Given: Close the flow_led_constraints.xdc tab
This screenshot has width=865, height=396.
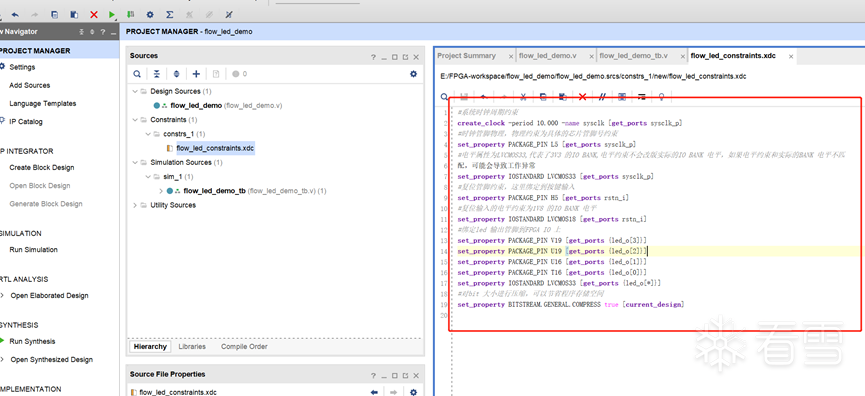Looking at the screenshot, I should click(x=791, y=56).
